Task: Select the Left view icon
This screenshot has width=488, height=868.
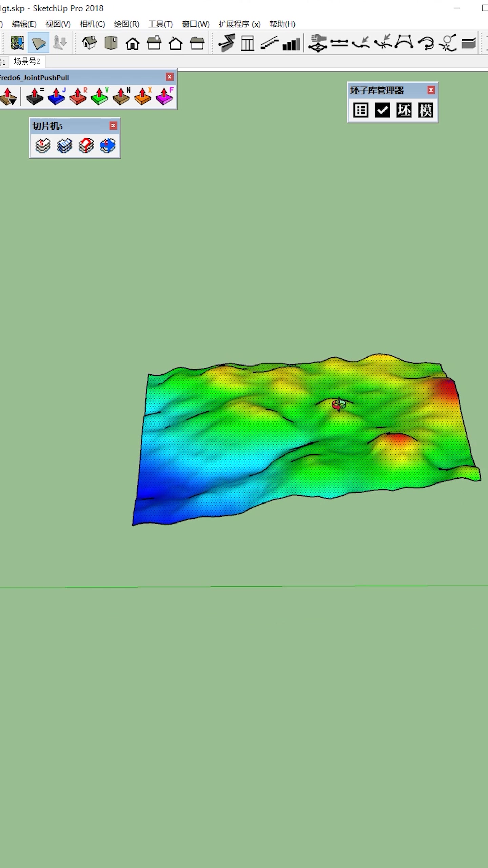Action: click(x=197, y=43)
